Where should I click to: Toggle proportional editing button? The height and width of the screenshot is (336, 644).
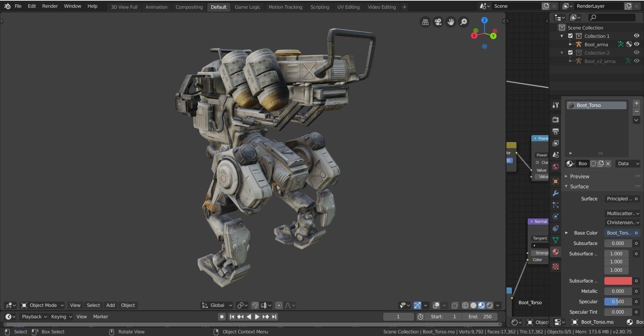coord(279,305)
